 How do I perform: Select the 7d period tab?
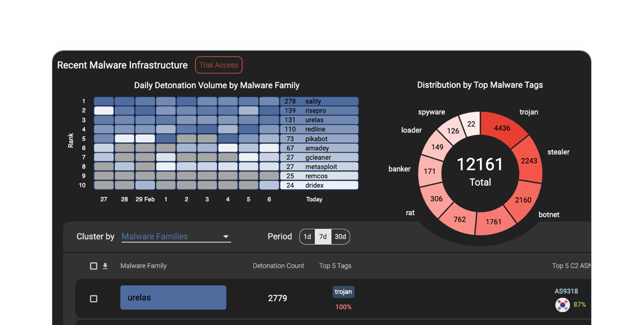324,237
